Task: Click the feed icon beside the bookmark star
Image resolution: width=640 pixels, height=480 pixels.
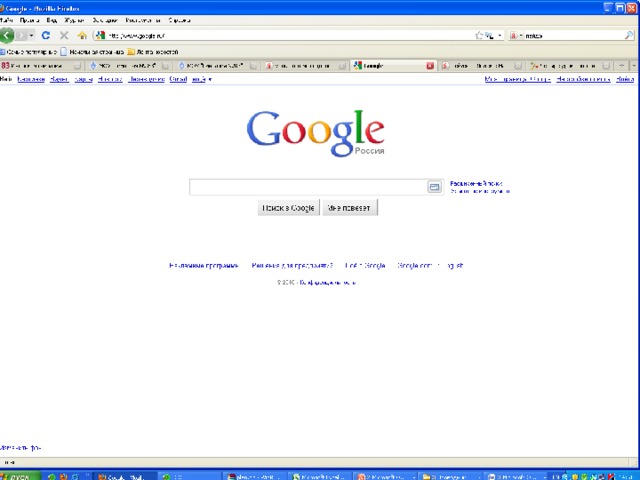Action: [489, 36]
